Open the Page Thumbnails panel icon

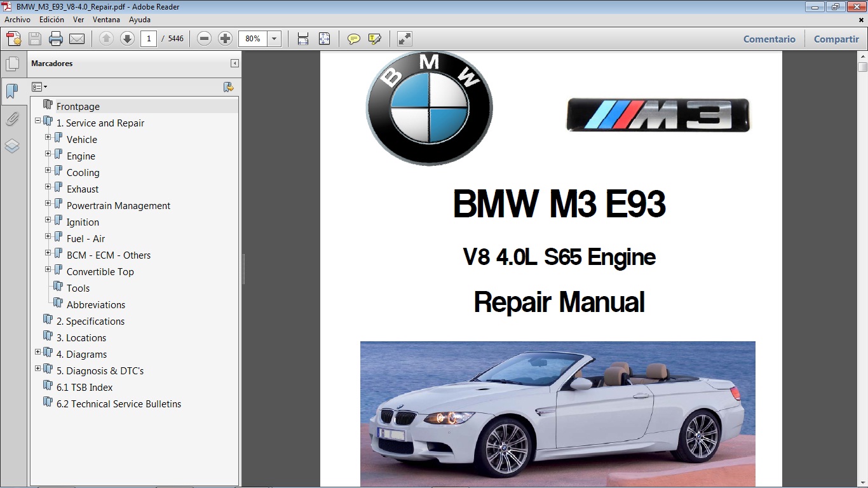(13, 64)
